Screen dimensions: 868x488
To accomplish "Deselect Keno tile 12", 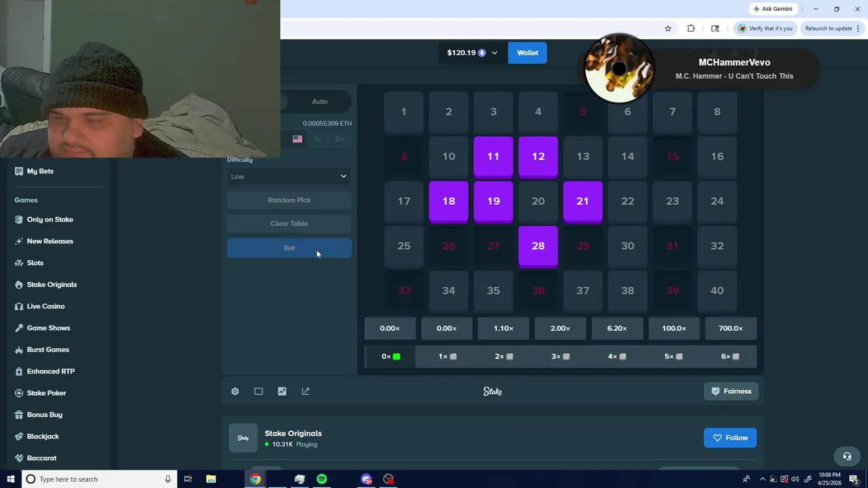I will (538, 157).
